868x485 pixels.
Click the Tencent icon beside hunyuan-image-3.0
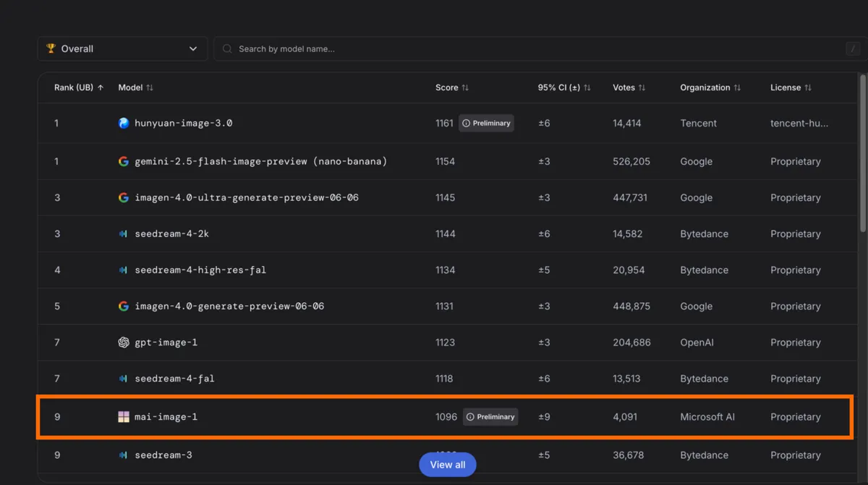(x=124, y=123)
